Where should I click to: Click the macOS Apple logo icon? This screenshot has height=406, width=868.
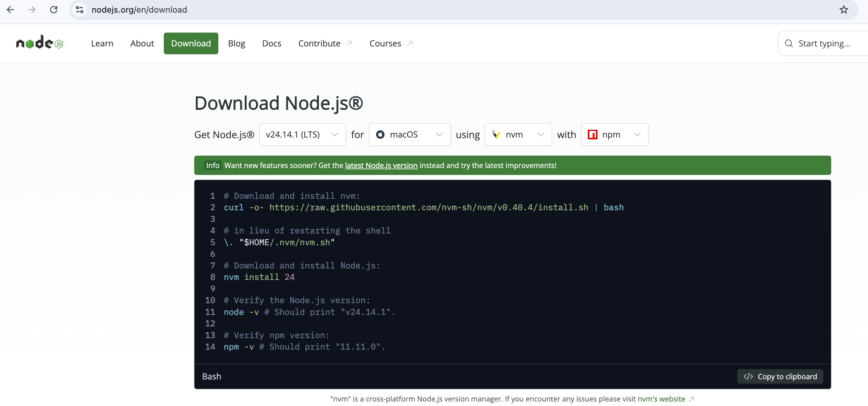point(380,135)
